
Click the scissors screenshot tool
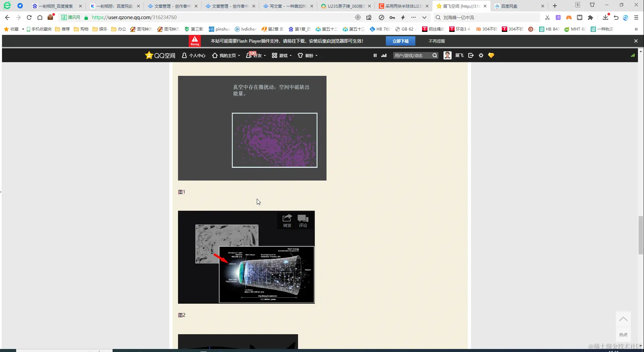(547, 17)
